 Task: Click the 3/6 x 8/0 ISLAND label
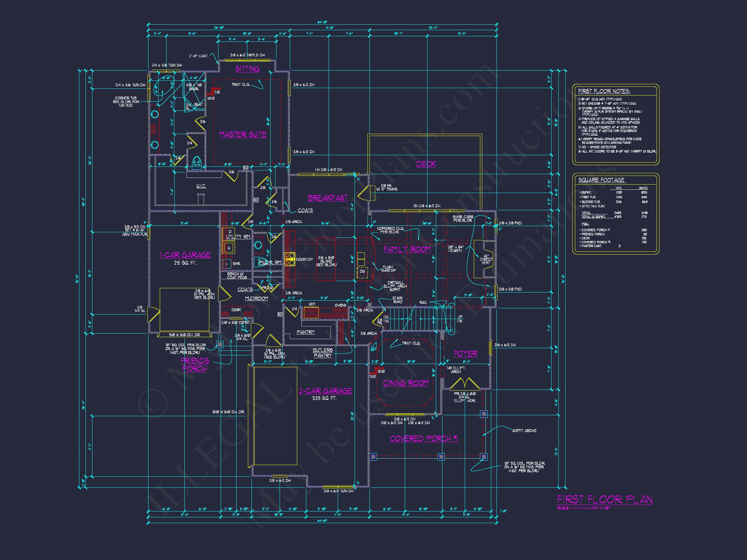point(326,261)
